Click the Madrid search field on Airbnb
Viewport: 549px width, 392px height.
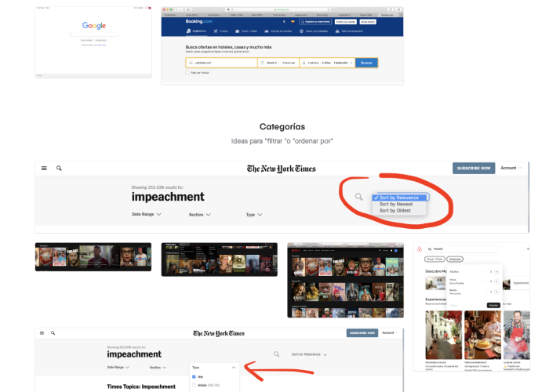pos(461,249)
